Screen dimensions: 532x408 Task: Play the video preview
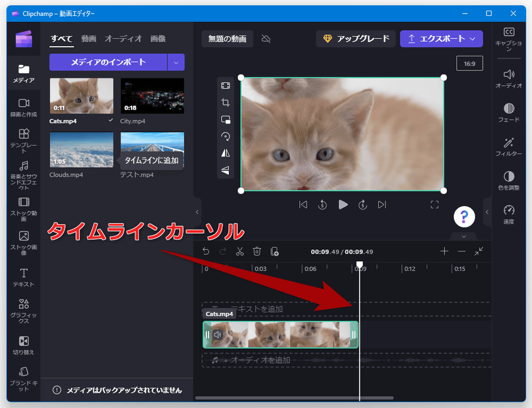[343, 205]
